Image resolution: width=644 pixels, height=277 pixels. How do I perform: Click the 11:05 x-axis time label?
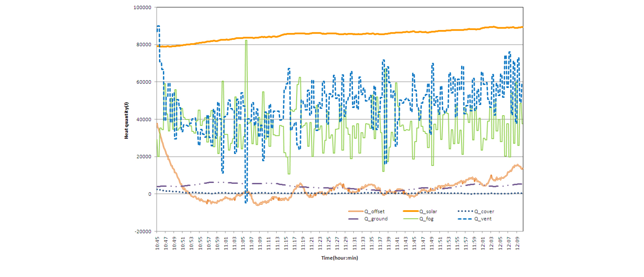(x=243, y=243)
